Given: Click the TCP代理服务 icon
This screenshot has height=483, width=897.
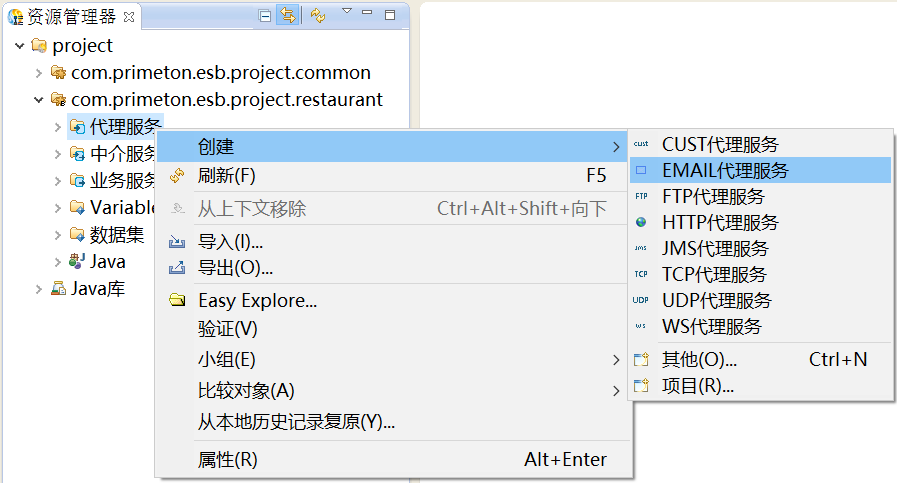Looking at the screenshot, I should (x=641, y=275).
